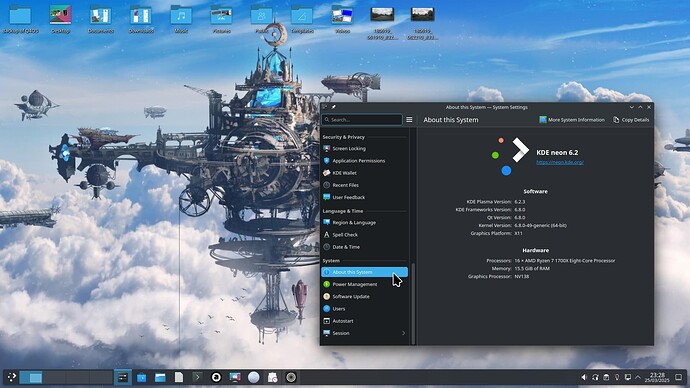Click the Graphics Processor value NV138
This screenshot has width=690, height=388.
pos(521,277)
